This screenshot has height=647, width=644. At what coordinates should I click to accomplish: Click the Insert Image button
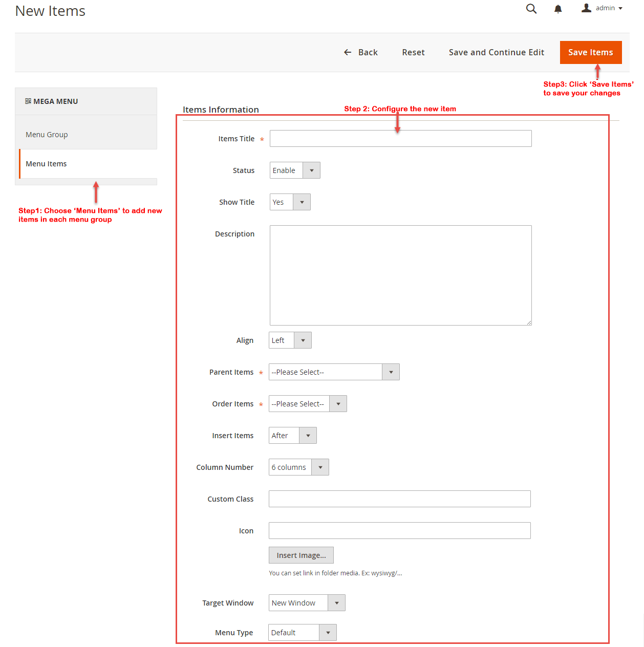301,555
